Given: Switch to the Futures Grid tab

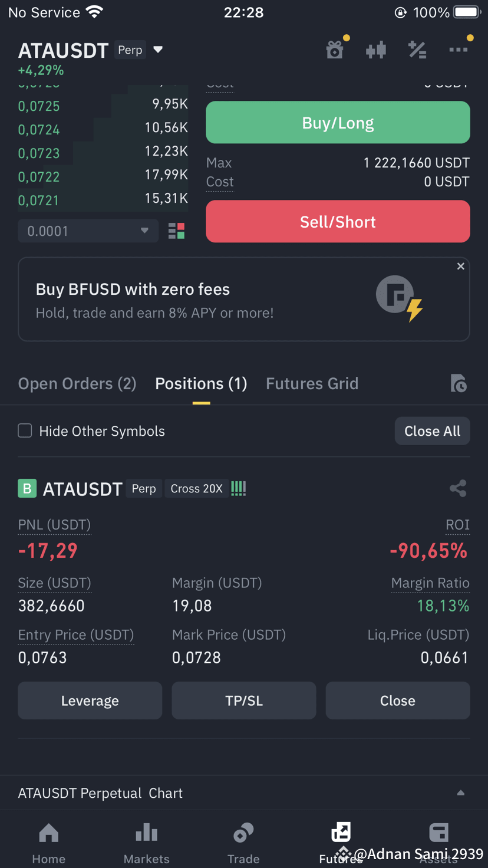Looking at the screenshot, I should pyautogui.click(x=312, y=384).
